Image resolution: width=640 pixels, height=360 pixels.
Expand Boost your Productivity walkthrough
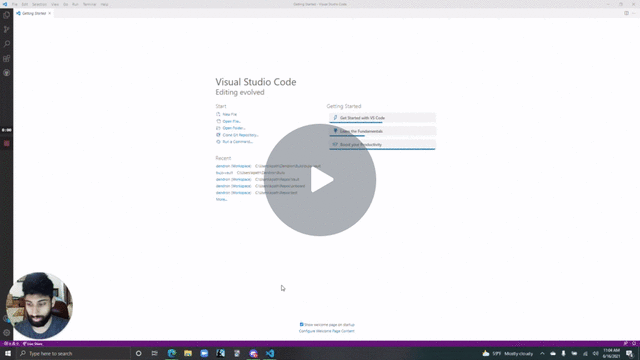pos(382,144)
